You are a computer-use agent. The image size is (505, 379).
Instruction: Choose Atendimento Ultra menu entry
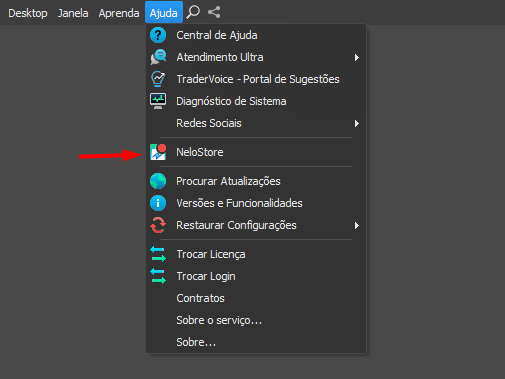256,57
